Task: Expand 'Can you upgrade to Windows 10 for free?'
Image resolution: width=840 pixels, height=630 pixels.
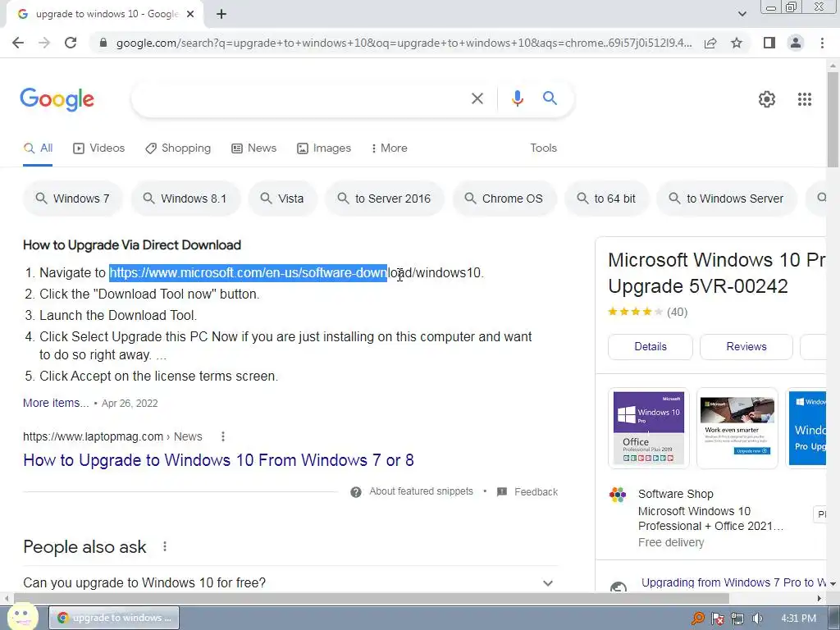Action: (x=290, y=583)
